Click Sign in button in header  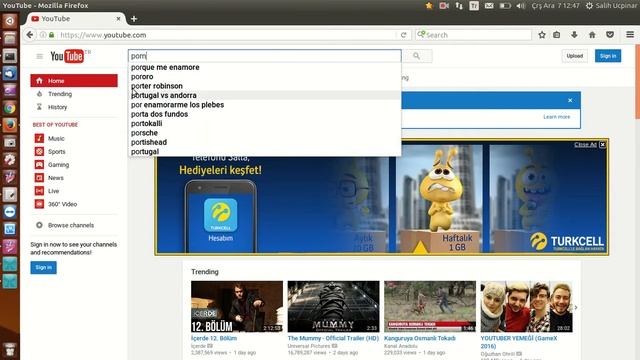608,56
